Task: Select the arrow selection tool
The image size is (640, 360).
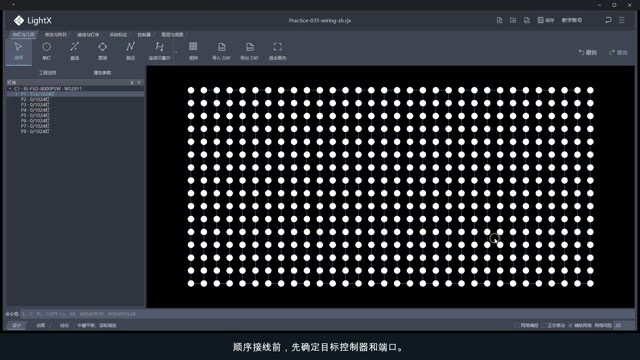Action: (18, 51)
